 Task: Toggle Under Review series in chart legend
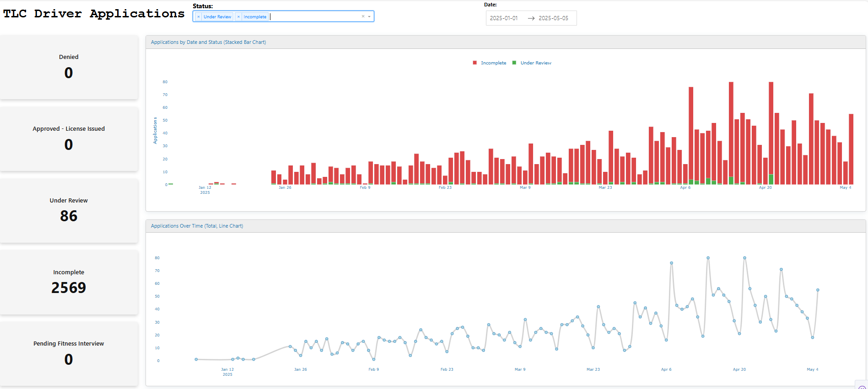tap(535, 63)
